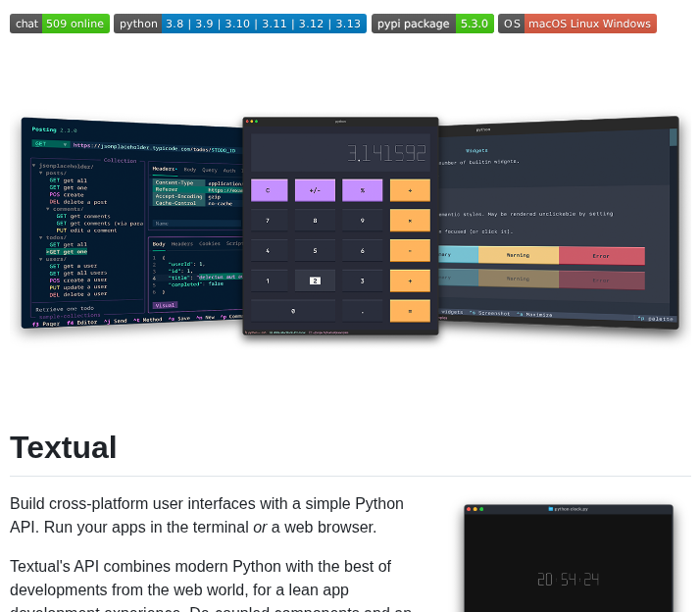Click the OS macOS Linux Windows badge
Screen dimensions: 700x612
tap(576, 24)
